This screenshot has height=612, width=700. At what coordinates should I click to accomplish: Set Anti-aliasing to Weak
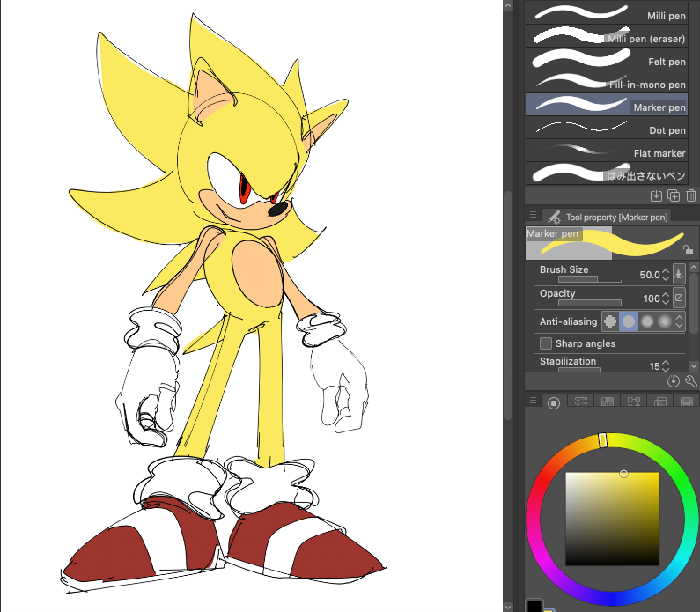click(629, 321)
